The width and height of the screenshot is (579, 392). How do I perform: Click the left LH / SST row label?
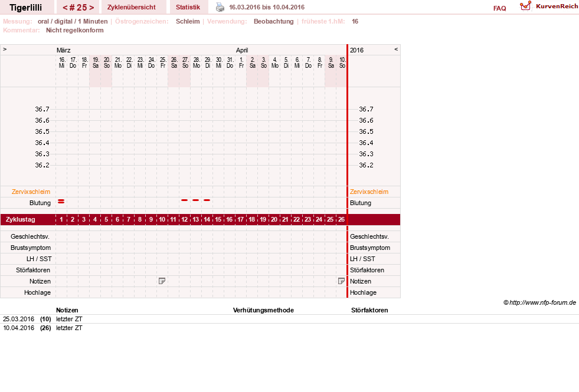(x=39, y=259)
